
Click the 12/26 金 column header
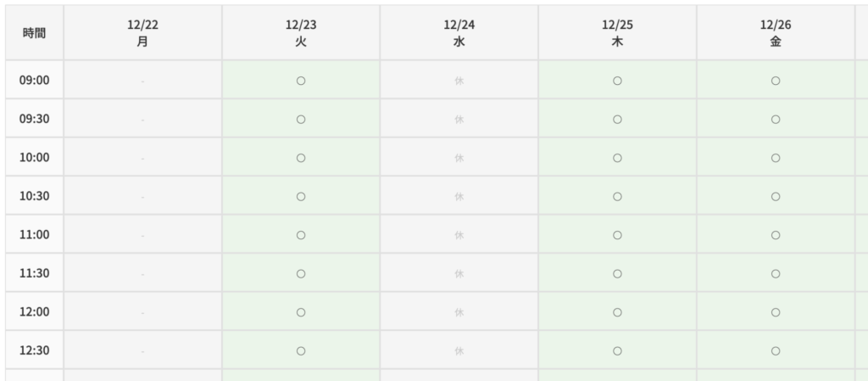776,33
